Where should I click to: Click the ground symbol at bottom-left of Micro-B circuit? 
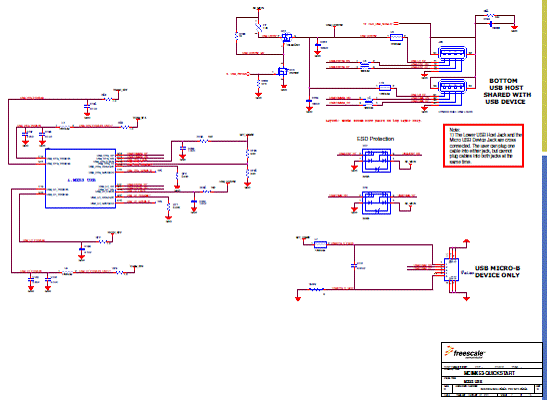pyautogui.click(x=298, y=298)
